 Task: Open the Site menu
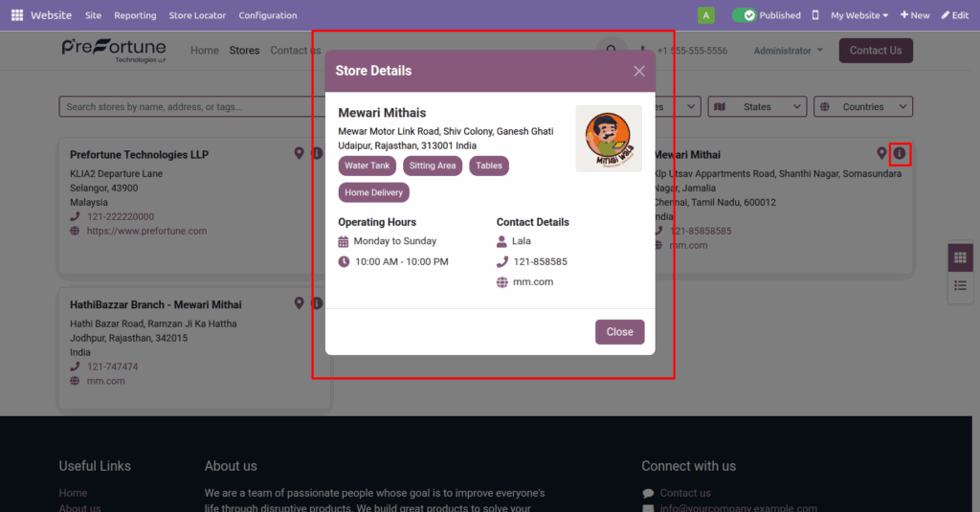93,15
